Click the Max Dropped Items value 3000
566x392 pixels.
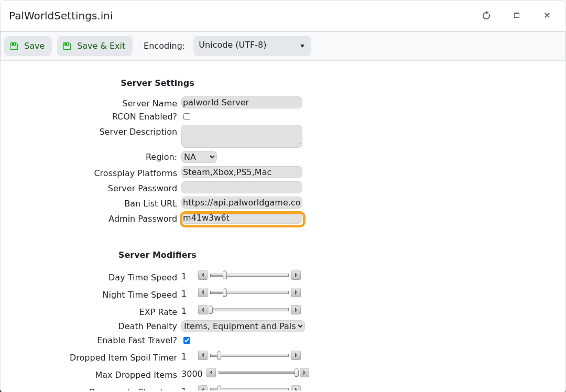[192, 374]
